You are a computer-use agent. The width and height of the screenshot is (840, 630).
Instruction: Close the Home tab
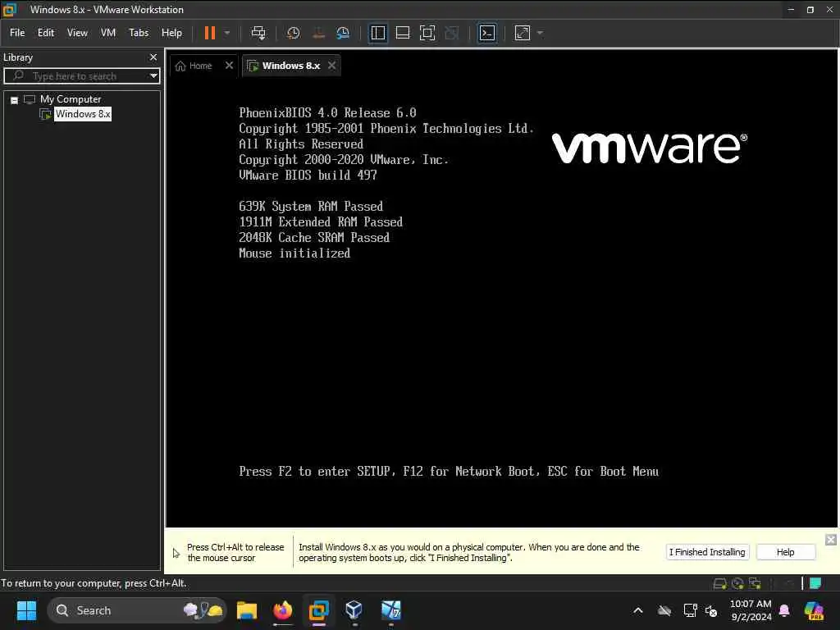tap(230, 66)
